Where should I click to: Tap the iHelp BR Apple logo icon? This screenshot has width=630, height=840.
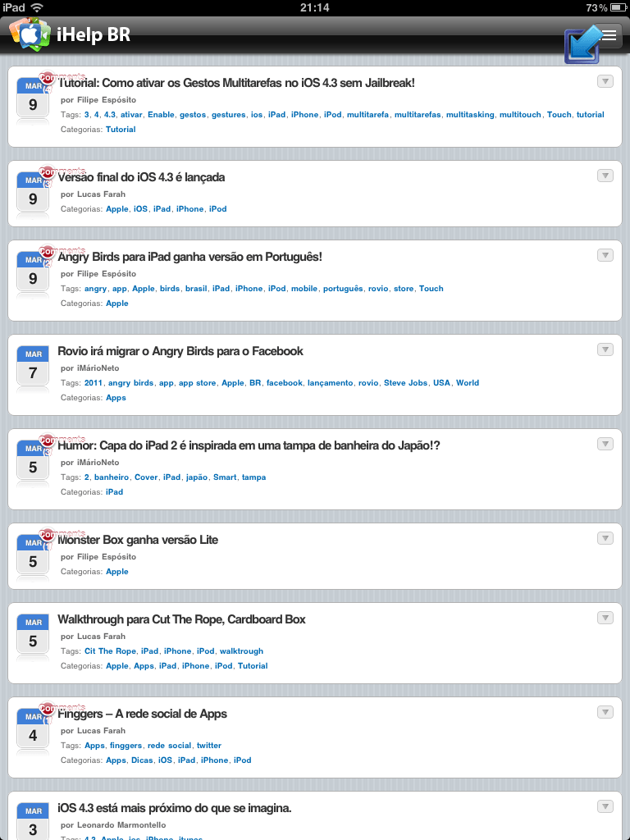pyautogui.click(x=30, y=34)
